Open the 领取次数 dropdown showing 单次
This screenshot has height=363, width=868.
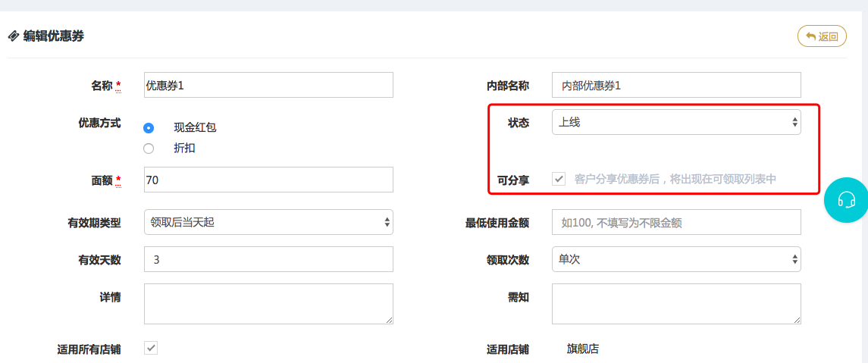point(675,259)
